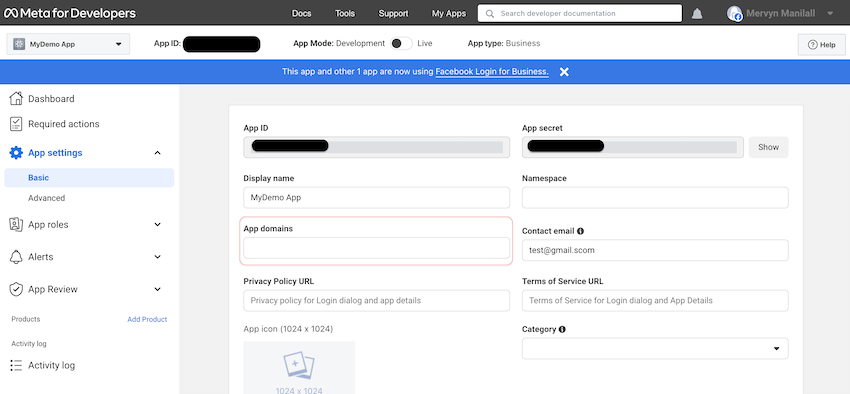Click the Dashboard house icon

pos(17,99)
